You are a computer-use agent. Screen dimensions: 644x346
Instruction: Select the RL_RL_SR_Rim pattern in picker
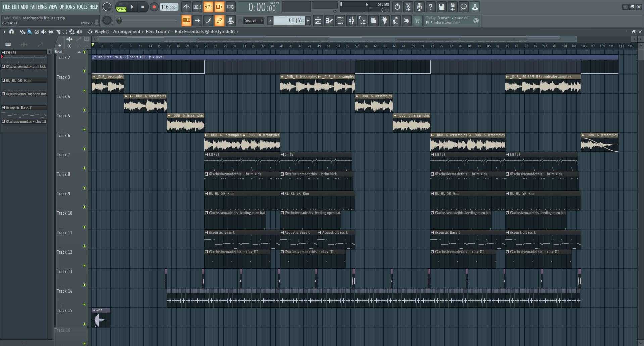click(x=24, y=80)
